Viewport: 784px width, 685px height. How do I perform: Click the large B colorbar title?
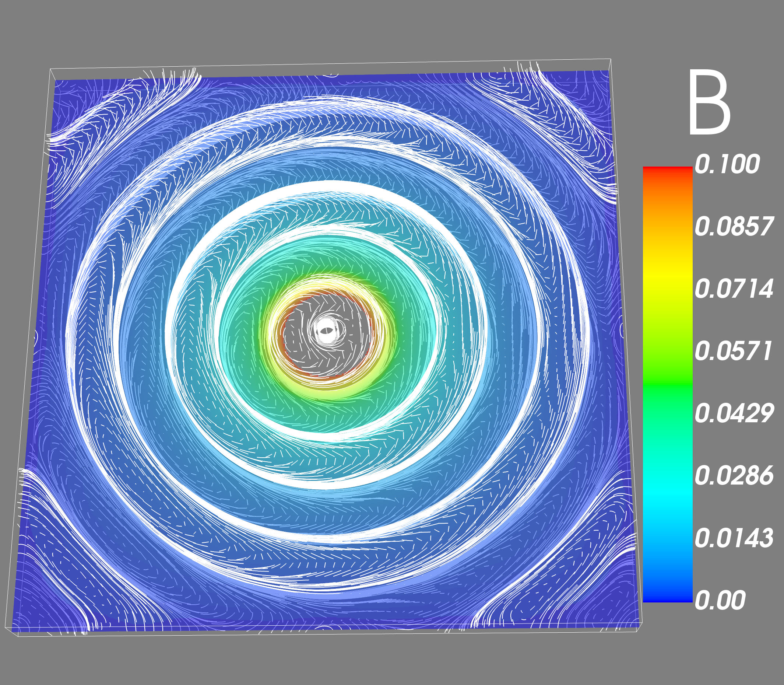710,102
